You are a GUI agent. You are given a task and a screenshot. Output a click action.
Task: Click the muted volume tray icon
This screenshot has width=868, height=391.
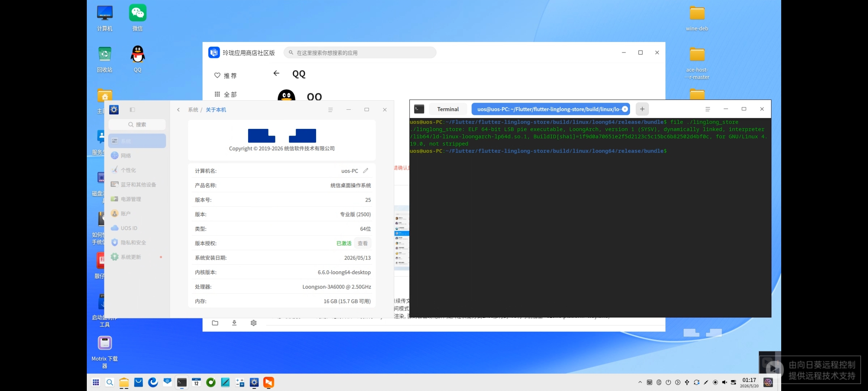(724, 382)
